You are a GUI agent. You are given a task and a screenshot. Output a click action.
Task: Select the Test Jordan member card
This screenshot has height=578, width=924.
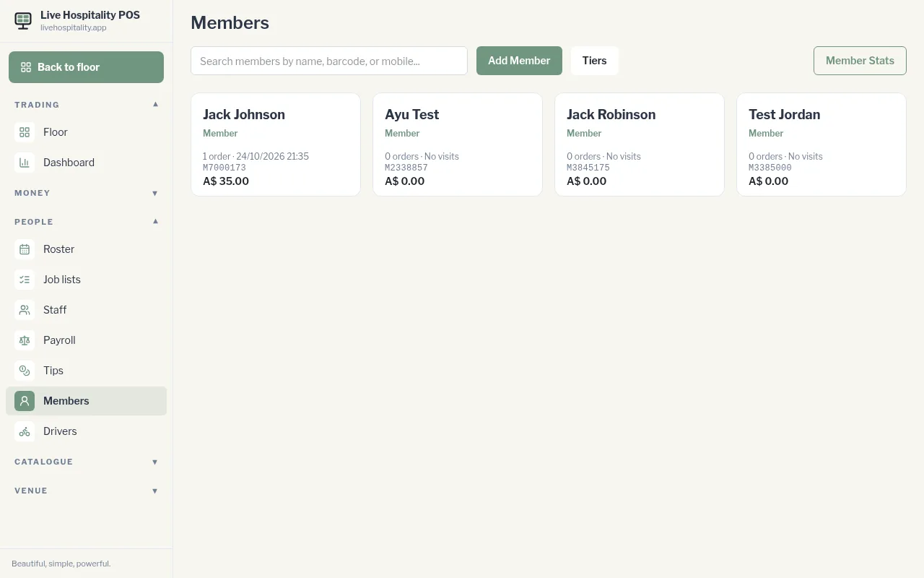coord(821,144)
